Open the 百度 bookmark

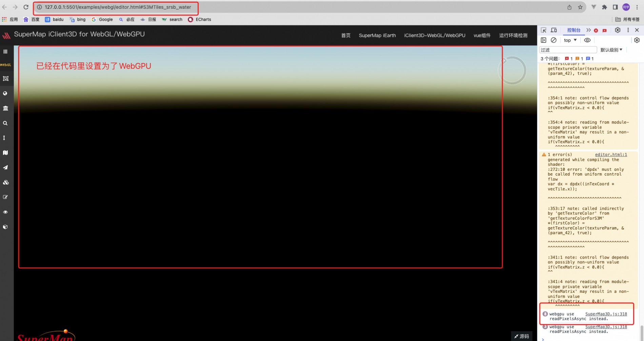(31, 20)
